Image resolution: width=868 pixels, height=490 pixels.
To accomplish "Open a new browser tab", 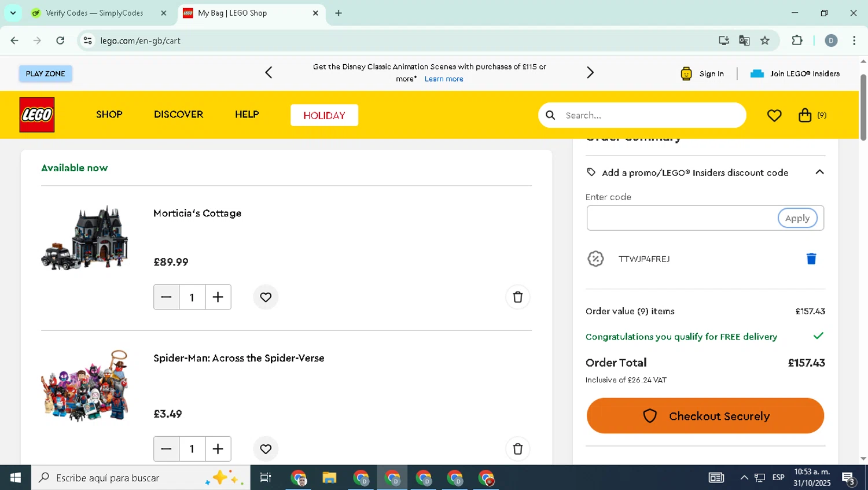I will pos(339,13).
